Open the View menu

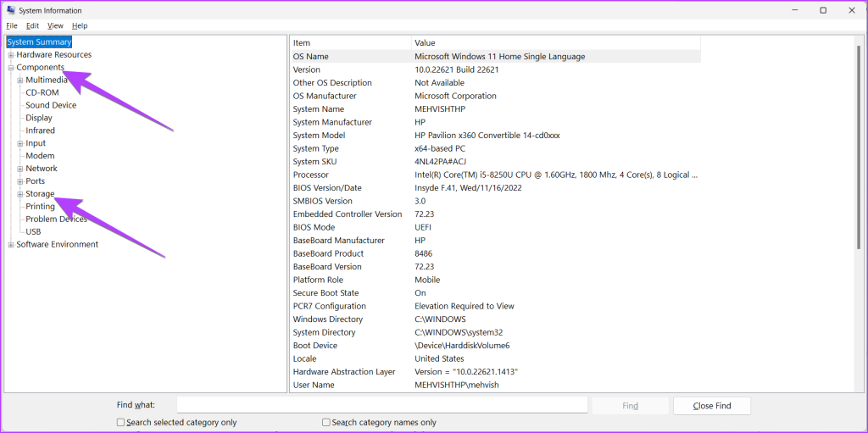click(x=55, y=26)
